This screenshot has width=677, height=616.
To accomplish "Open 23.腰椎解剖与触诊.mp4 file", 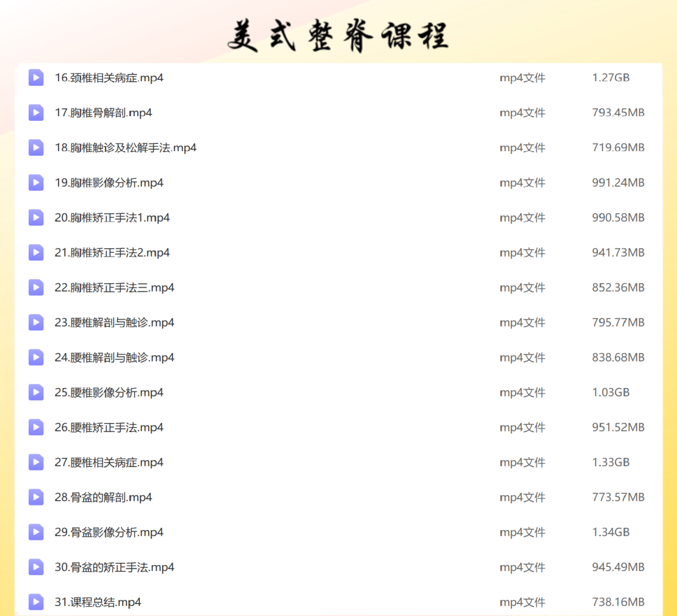I will pos(114,323).
